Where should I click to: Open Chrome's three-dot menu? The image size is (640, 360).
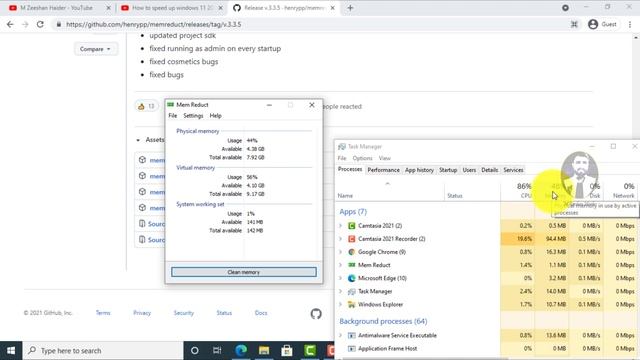[630, 24]
